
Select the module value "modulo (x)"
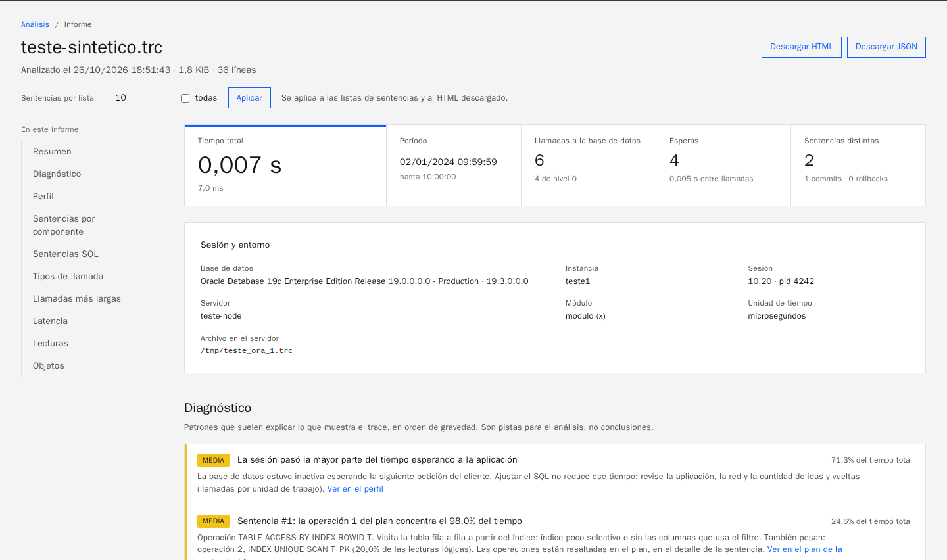click(585, 316)
